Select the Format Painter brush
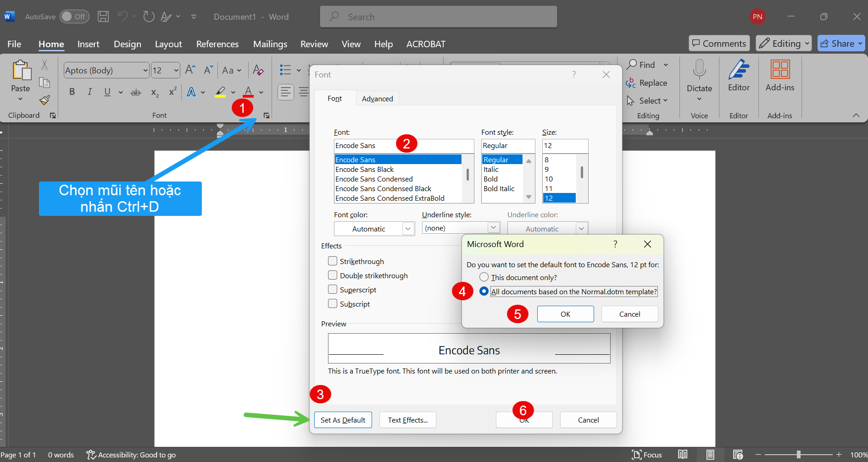The height and width of the screenshot is (462, 868). coord(45,100)
